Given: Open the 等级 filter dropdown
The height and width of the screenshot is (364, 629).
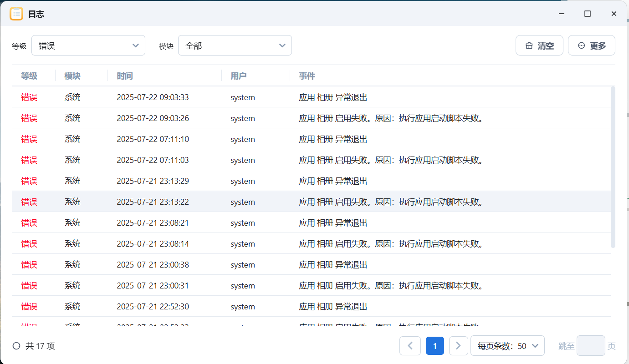Looking at the screenshot, I should click(x=88, y=45).
